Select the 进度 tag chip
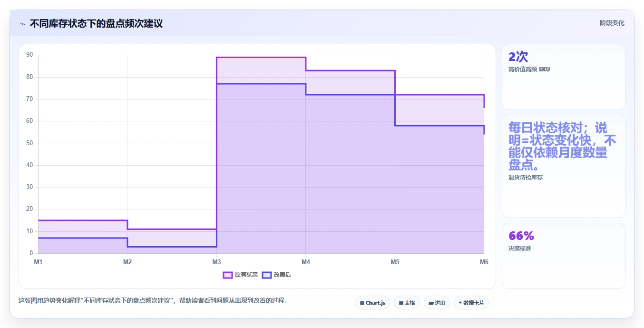The width and height of the screenshot is (644, 328). pos(437,303)
